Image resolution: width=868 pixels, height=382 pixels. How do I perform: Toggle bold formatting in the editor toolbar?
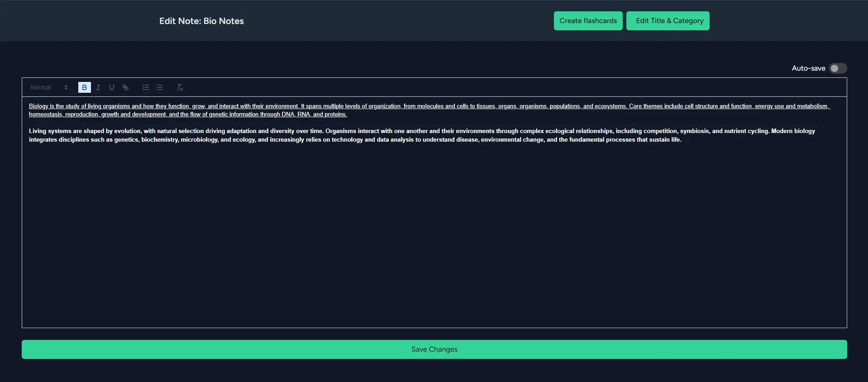pyautogui.click(x=84, y=87)
